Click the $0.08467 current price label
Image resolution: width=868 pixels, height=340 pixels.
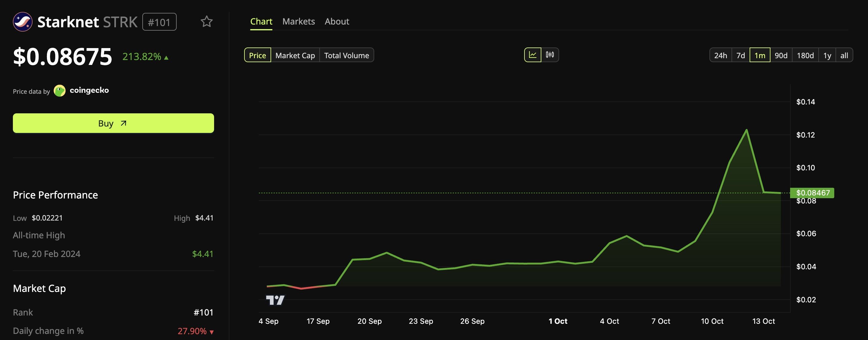[x=812, y=193]
